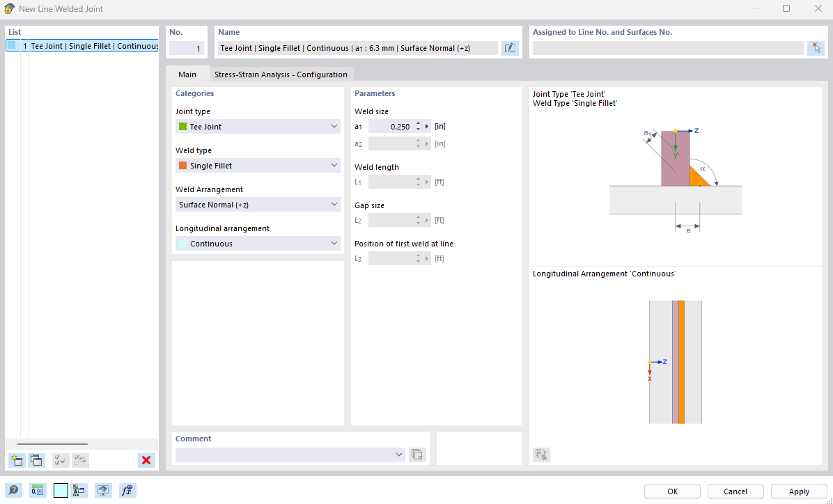Viewport: 833px width, 504px height.
Task: Click the 'Parameters' heading
Action: (x=375, y=93)
